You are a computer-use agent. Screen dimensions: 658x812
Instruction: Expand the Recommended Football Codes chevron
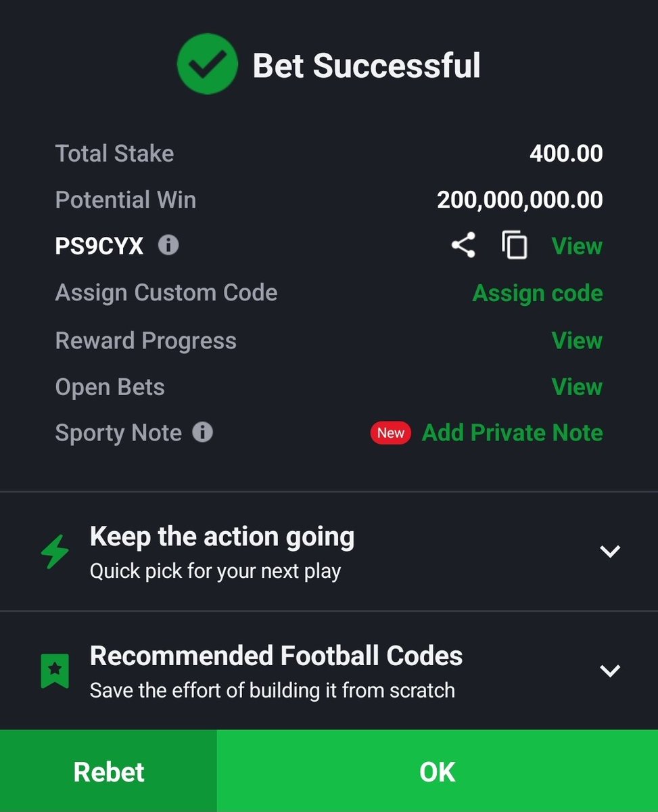pyautogui.click(x=610, y=671)
